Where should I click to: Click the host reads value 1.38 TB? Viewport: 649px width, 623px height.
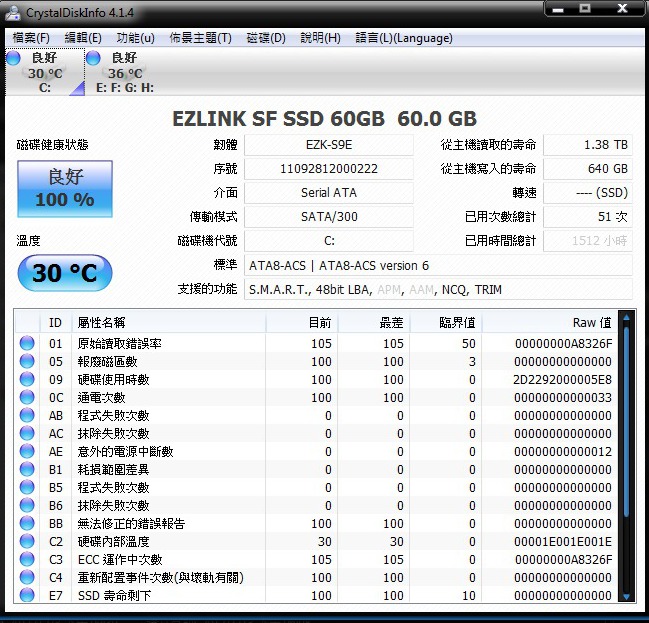point(588,145)
